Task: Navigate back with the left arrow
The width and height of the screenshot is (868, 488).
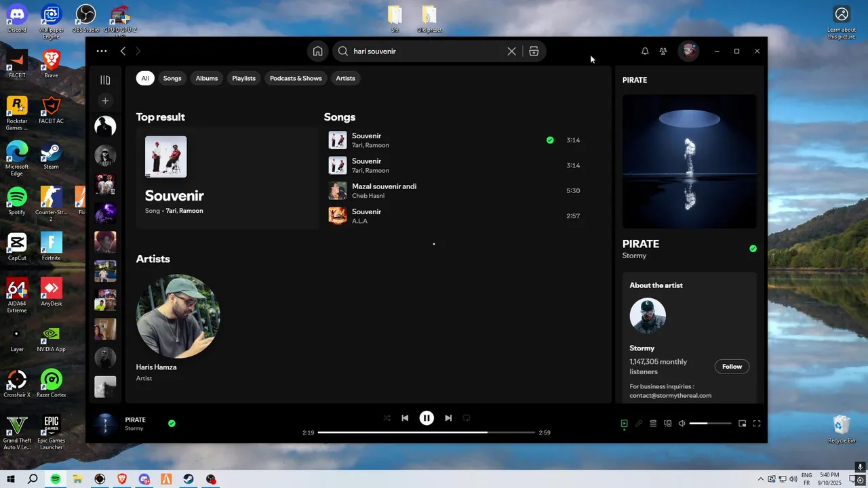Action: tap(123, 51)
